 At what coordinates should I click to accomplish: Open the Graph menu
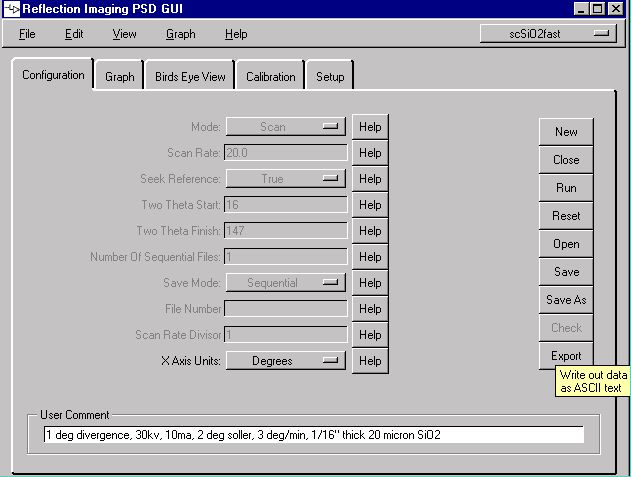(x=181, y=34)
